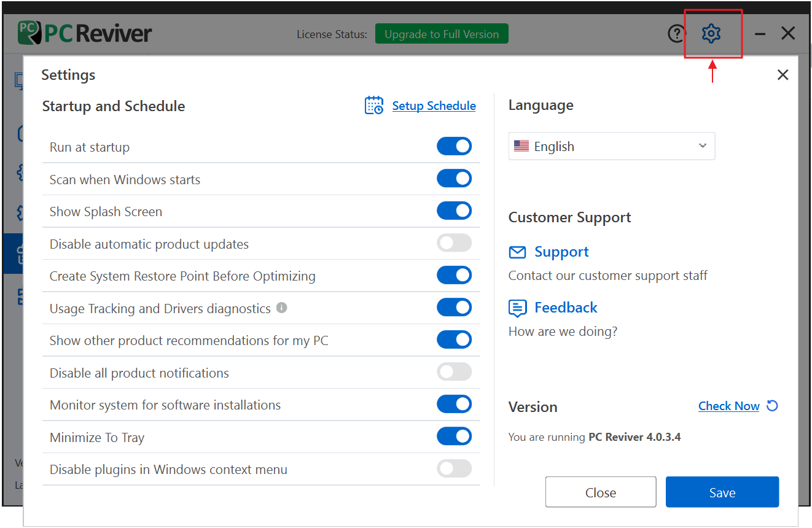812x528 pixels.
Task: Open the Support link
Action: [x=561, y=252]
